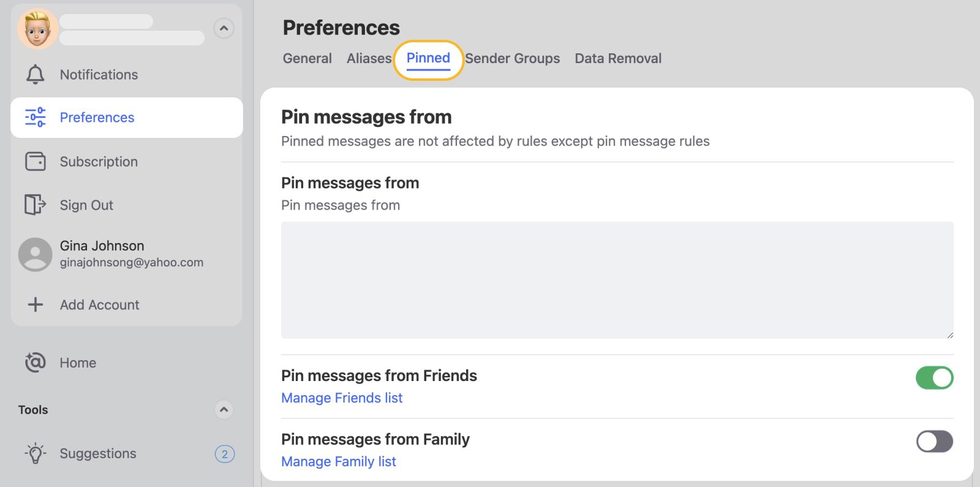Collapse the top account section chevron
The width and height of the screenshot is (980, 487).
coord(224,28)
